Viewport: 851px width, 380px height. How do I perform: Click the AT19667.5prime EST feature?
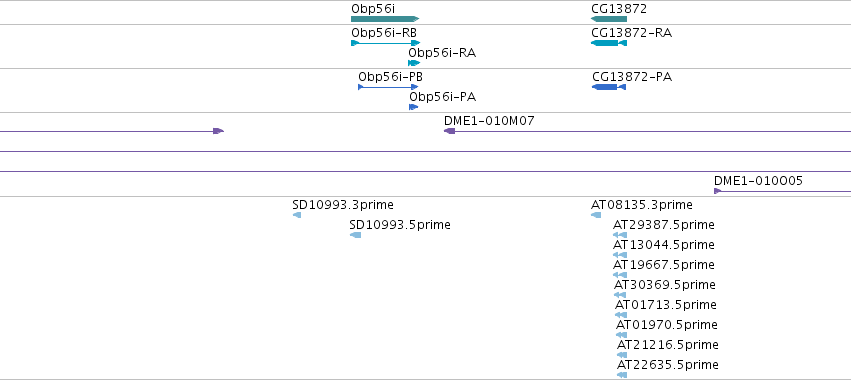[620, 275]
